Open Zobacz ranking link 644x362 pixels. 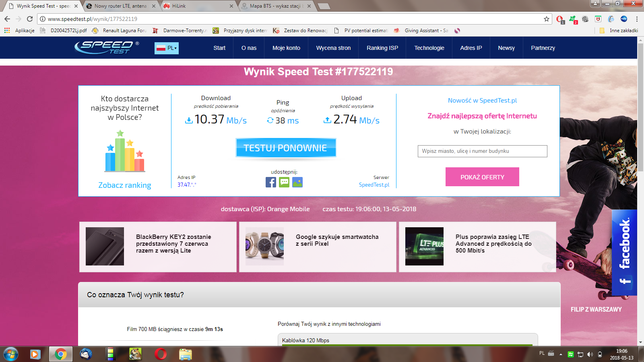point(125,185)
